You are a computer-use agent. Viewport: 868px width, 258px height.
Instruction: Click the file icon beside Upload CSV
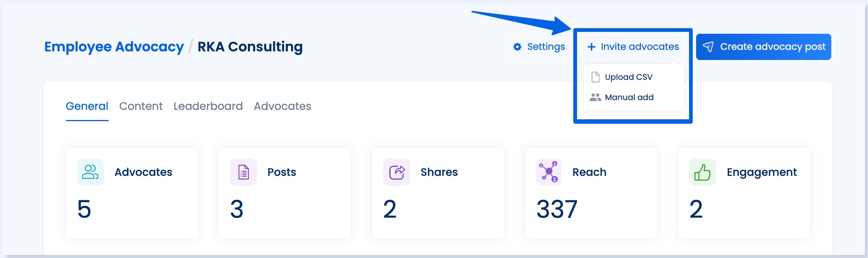click(x=595, y=76)
